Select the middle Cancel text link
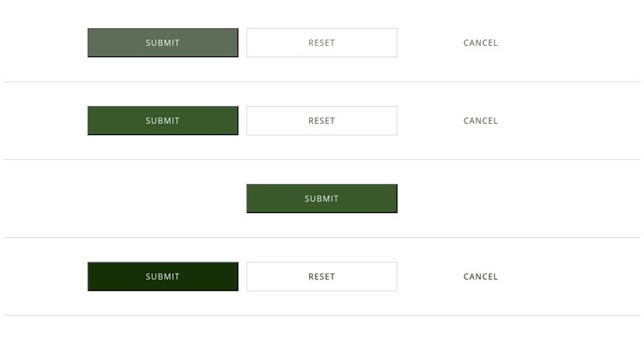Screen dimensions: 644x362 pos(481,121)
